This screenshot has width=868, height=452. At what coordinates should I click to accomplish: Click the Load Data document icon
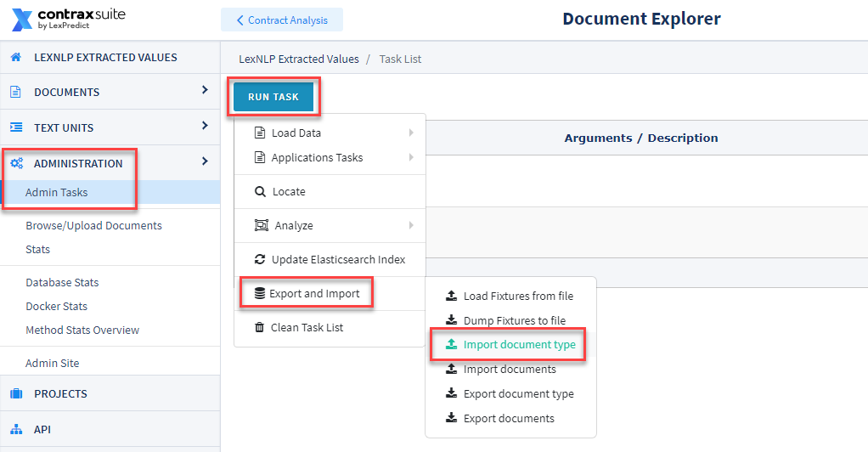[x=260, y=133]
